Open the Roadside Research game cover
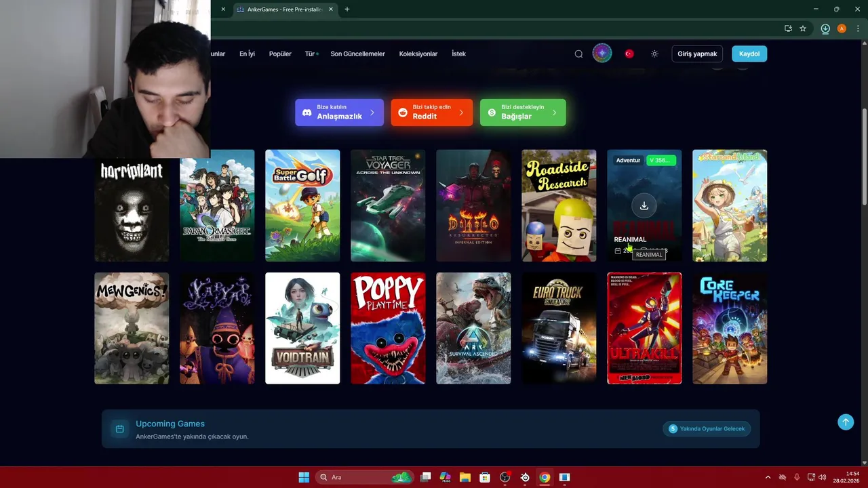The height and width of the screenshot is (488, 868). pos(559,205)
